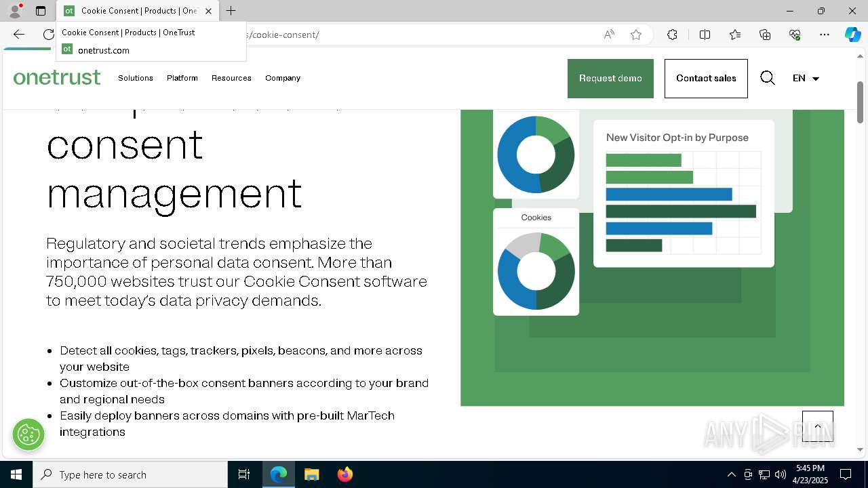Click New Visitor Opt-in by Purpose chart
Image resolution: width=868 pixels, height=488 pixels.
click(x=684, y=194)
